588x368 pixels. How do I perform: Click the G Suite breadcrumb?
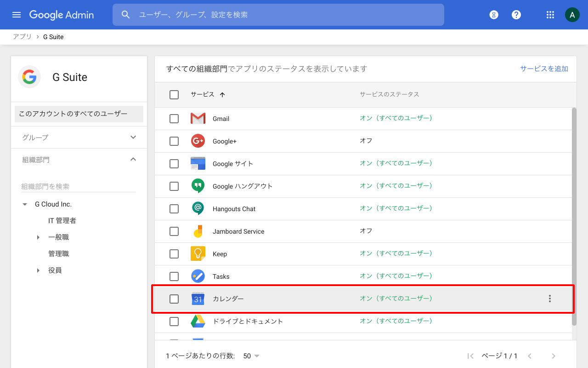point(53,37)
